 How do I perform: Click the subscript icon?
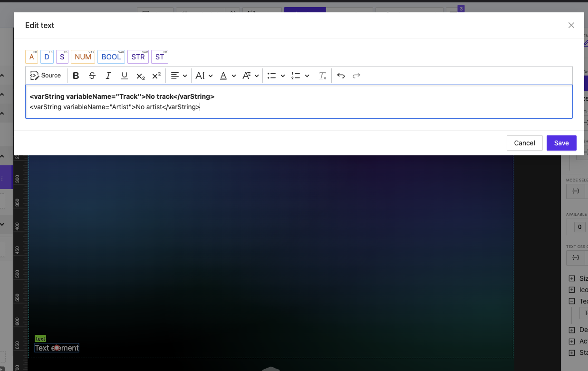[140, 76]
